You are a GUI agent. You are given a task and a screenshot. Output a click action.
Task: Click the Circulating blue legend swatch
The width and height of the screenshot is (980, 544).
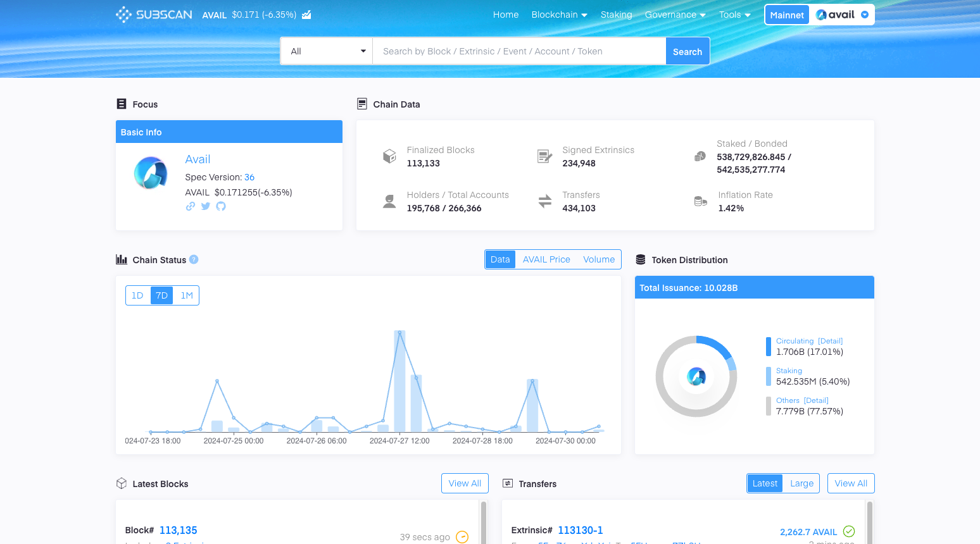click(x=769, y=347)
